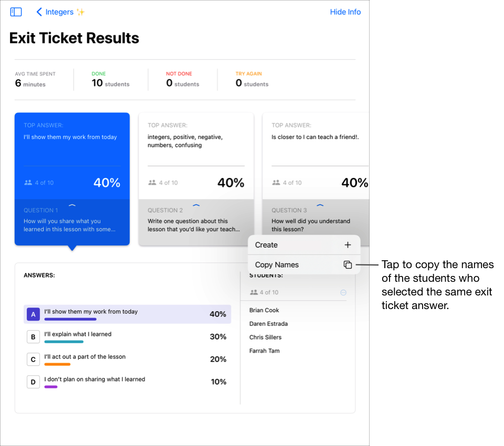Expand Question 2 card chevron

click(x=196, y=205)
